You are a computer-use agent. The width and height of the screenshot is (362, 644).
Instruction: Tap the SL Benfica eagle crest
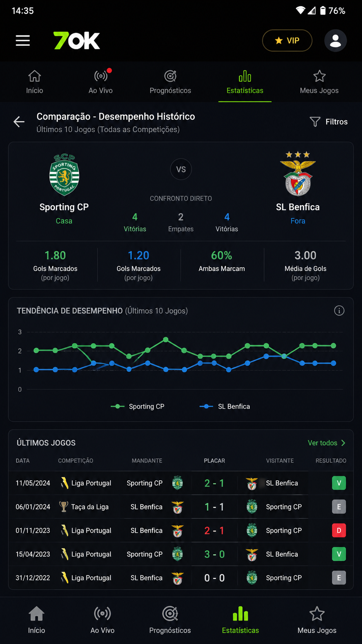pyautogui.click(x=298, y=174)
